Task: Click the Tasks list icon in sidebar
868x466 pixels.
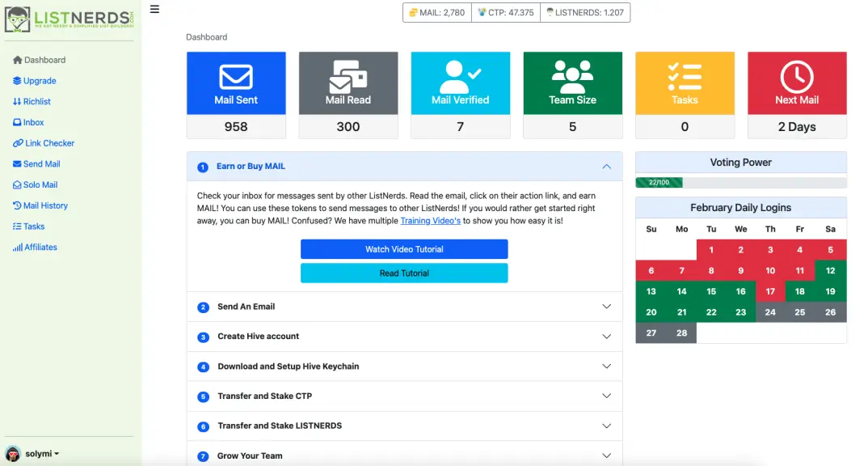Action: (17, 227)
